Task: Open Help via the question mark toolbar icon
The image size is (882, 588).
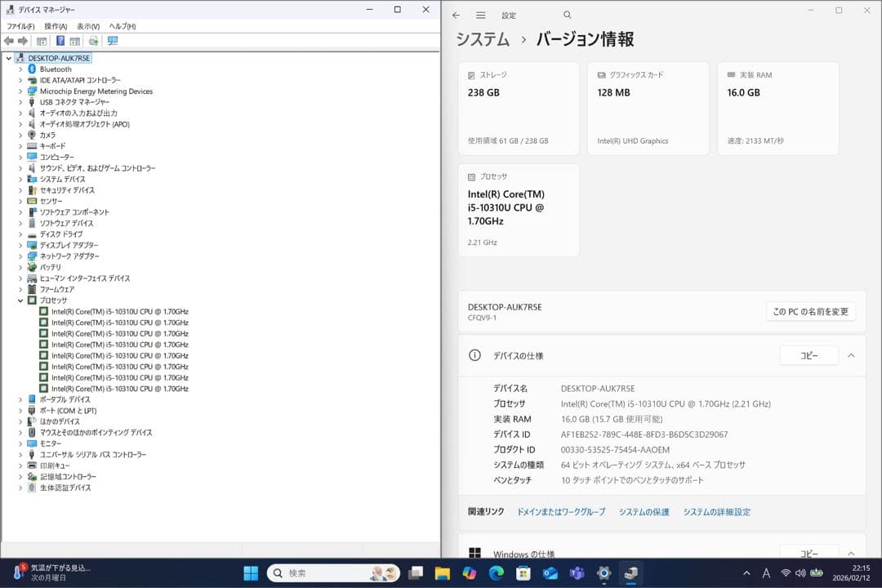Action: [60, 40]
